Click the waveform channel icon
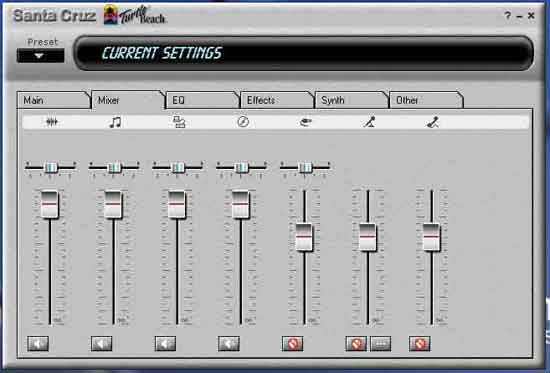This screenshot has width=550, height=373. tap(52, 122)
